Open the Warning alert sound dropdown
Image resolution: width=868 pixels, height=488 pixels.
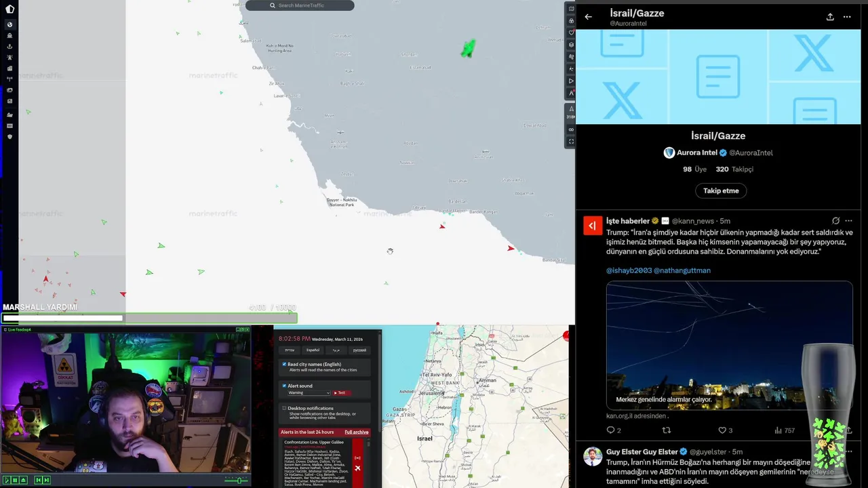pos(309,392)
